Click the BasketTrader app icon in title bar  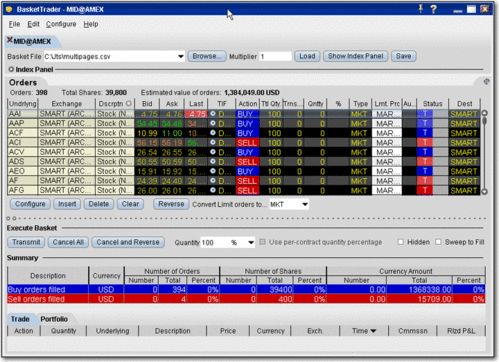pos(9,9)
